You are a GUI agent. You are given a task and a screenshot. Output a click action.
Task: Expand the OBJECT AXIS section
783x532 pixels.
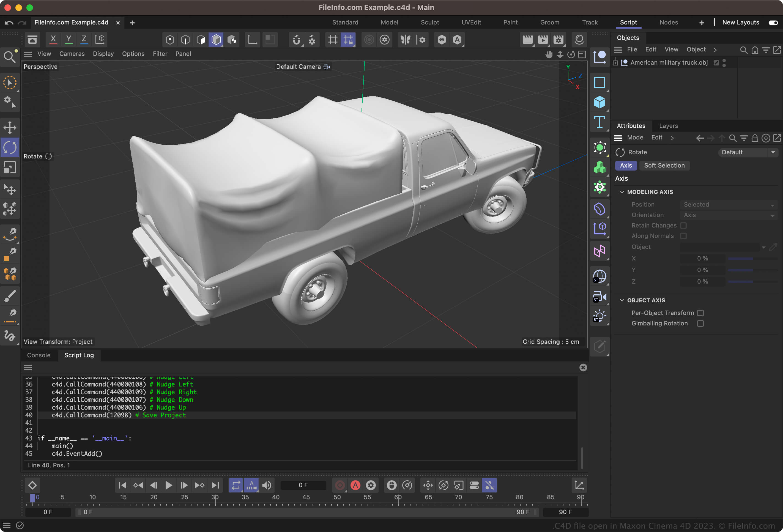tap(622, 300)
